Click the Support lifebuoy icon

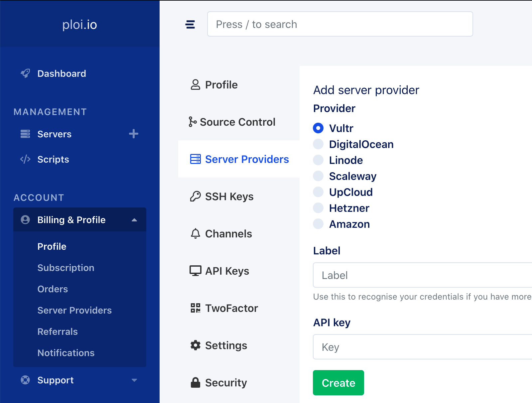(x=25, y=380)
